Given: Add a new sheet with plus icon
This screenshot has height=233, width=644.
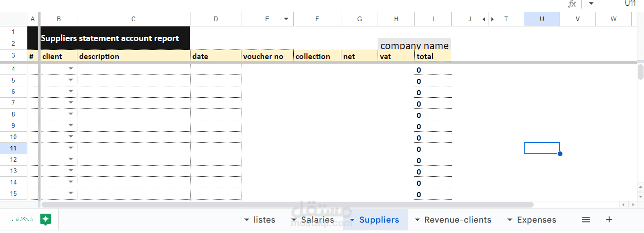Looking at the screenshot, I should [x=609, y=220].
